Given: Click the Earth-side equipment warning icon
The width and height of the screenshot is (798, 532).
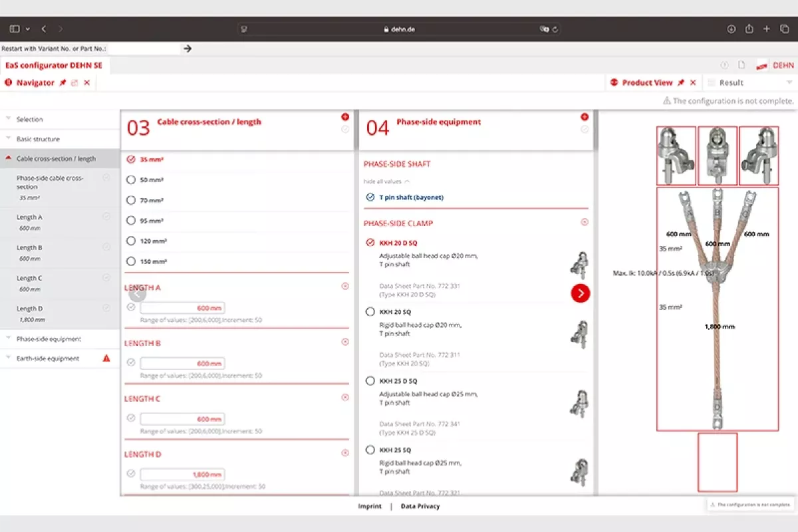Looking at the screenshot, I should [106, 358].
